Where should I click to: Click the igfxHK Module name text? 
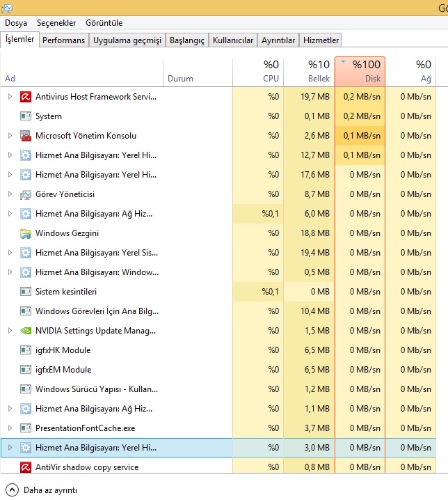coord(63,350)
